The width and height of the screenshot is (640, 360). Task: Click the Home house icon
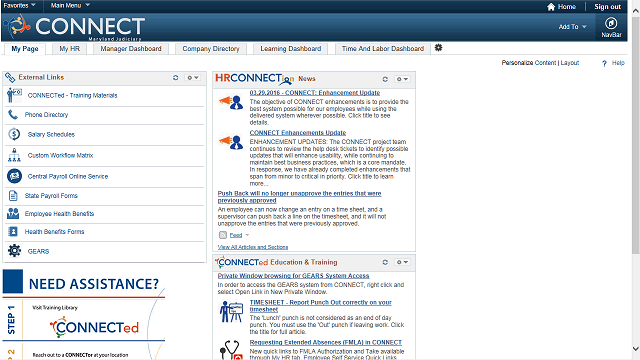click(551, 7)
